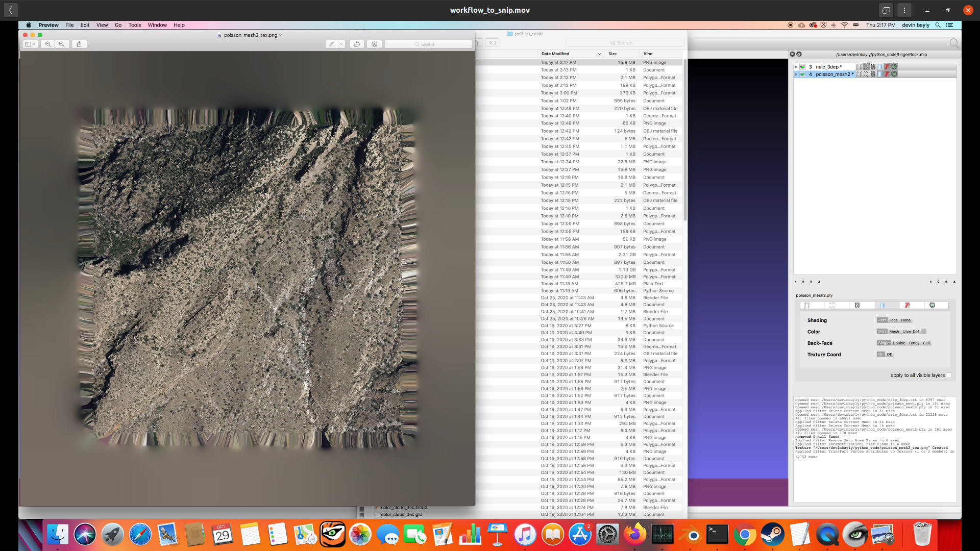Turn Texture Coord Off
The image size is (980, 551).
pos(890,354)
